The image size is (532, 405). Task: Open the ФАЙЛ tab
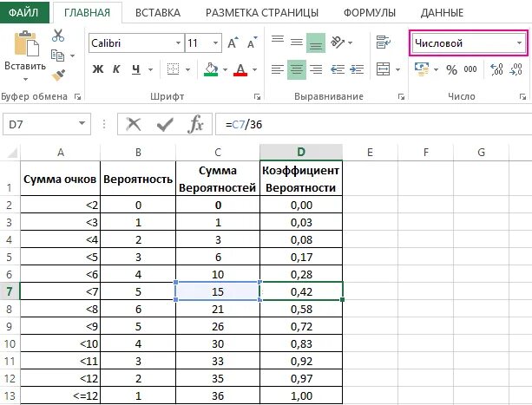pyautogui.click(x=23, y=12)
